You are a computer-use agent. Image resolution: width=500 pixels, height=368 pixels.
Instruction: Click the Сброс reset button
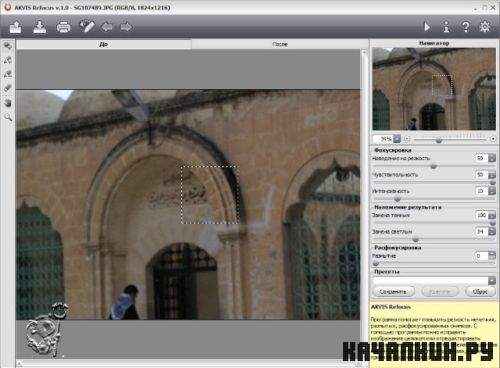[x=480, y=291]
